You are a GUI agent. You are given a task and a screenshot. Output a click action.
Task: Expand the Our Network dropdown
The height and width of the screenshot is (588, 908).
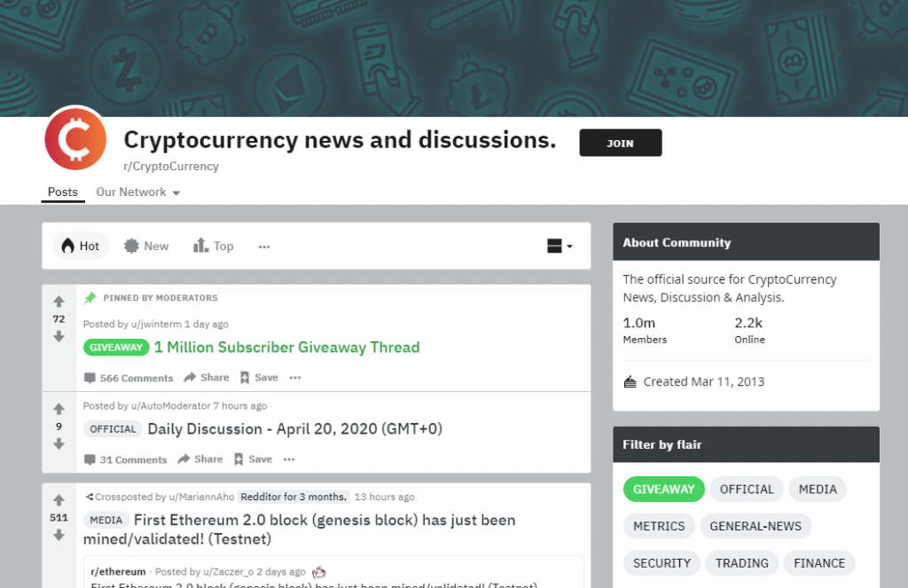137,192
